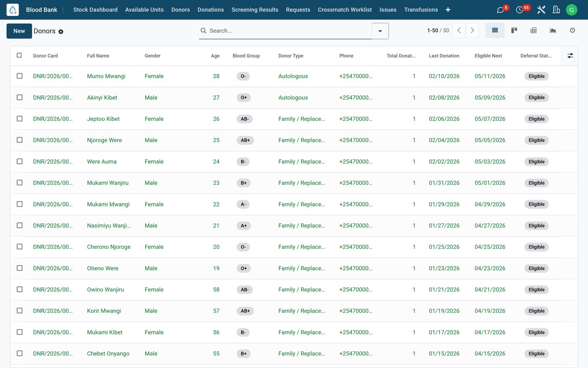Screen dimensions: 588x368
Task: Click the plus icon after Transfusions
Action: [x=448, y=10]
